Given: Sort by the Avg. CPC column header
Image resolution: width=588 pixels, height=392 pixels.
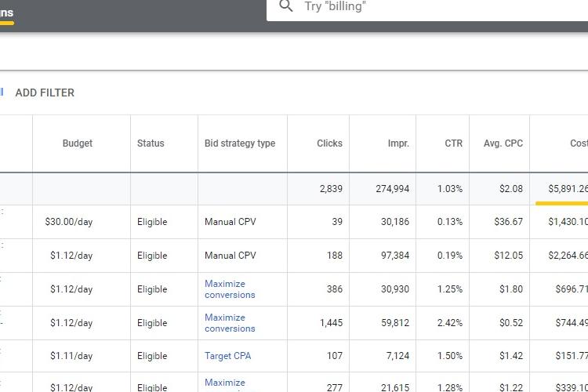Looking at the screenshot, I should click(503, 143).
